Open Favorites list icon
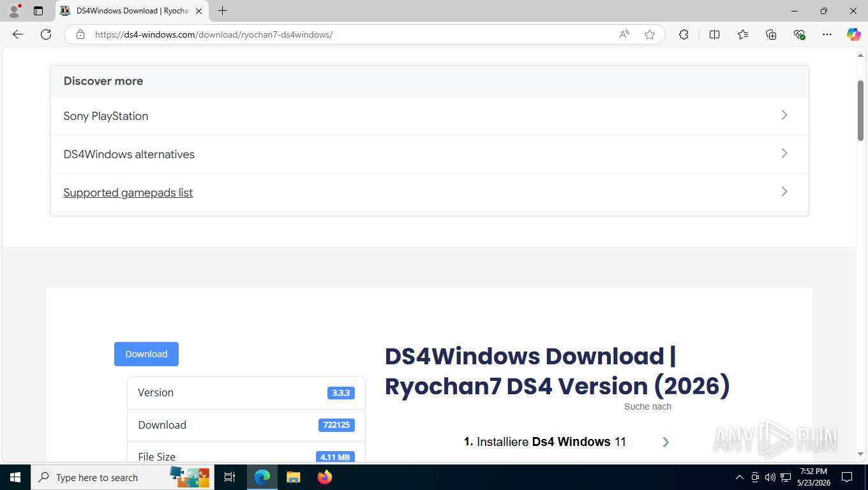Viewport: 868px width, 490px height. click(743, 34)
